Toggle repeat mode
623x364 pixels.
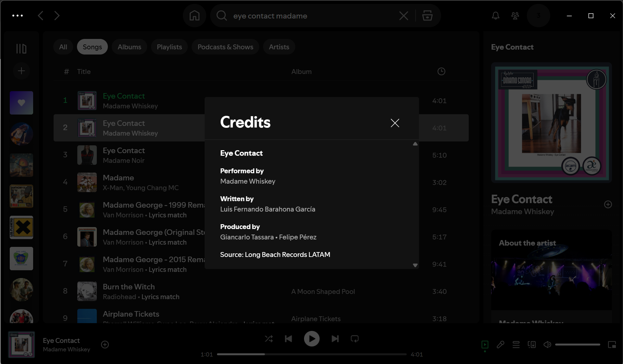tap(355, 339)
